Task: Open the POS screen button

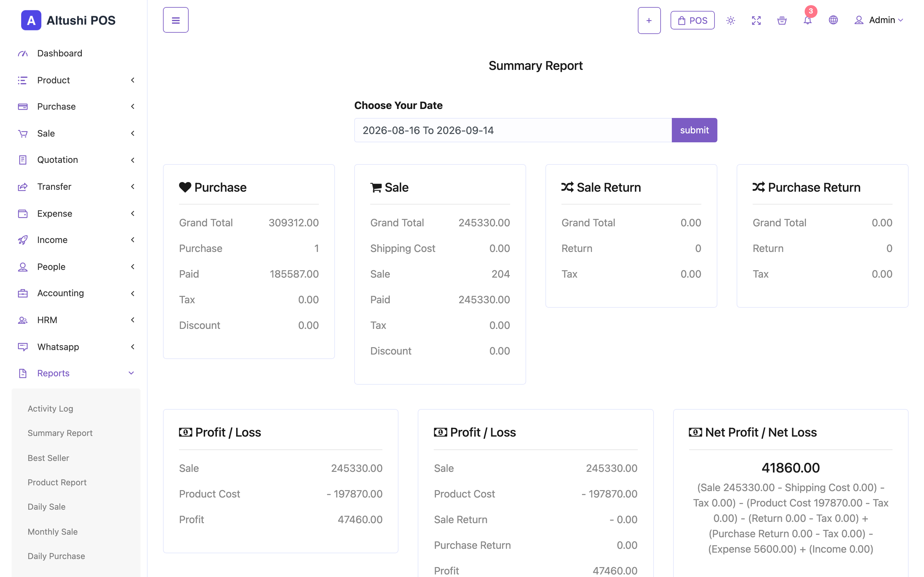Action: coord(693,20)
